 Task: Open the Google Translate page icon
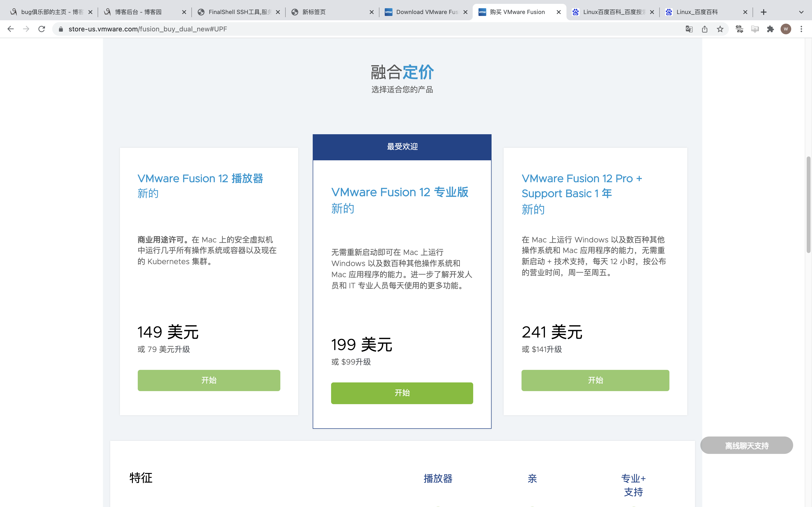point(689,29)
